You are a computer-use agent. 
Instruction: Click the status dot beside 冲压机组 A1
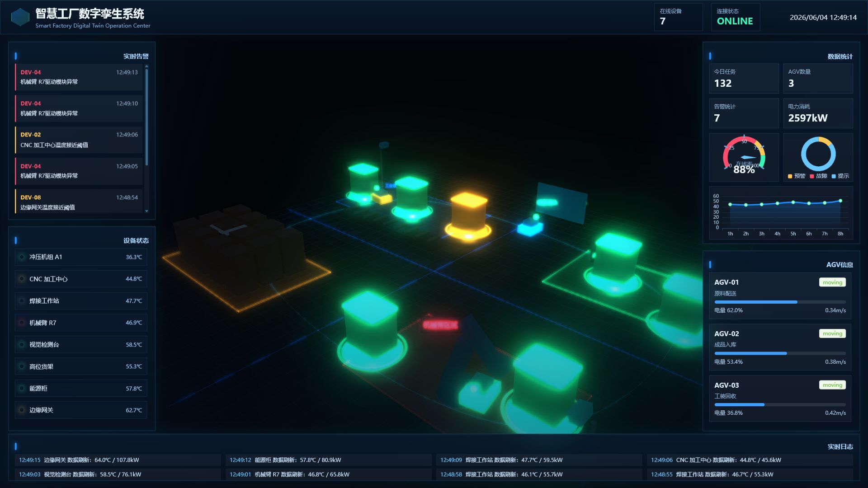pos(21,257)
